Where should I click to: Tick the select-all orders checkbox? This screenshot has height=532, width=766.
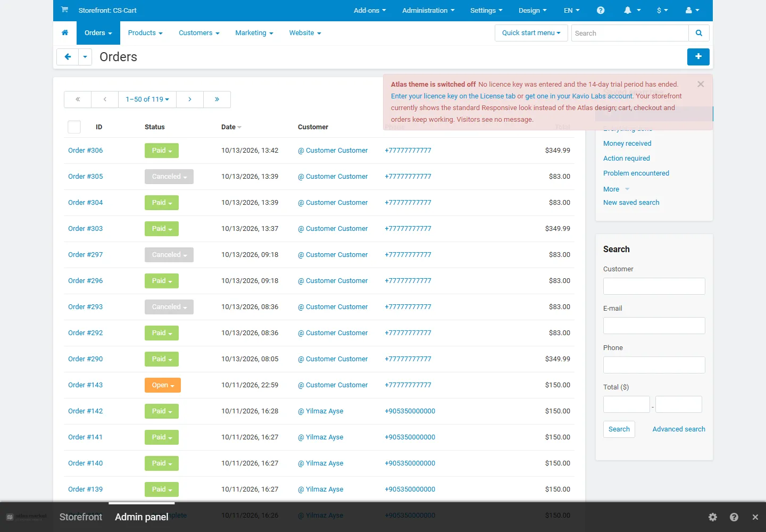pyautogui.click(x=74, y=127)
